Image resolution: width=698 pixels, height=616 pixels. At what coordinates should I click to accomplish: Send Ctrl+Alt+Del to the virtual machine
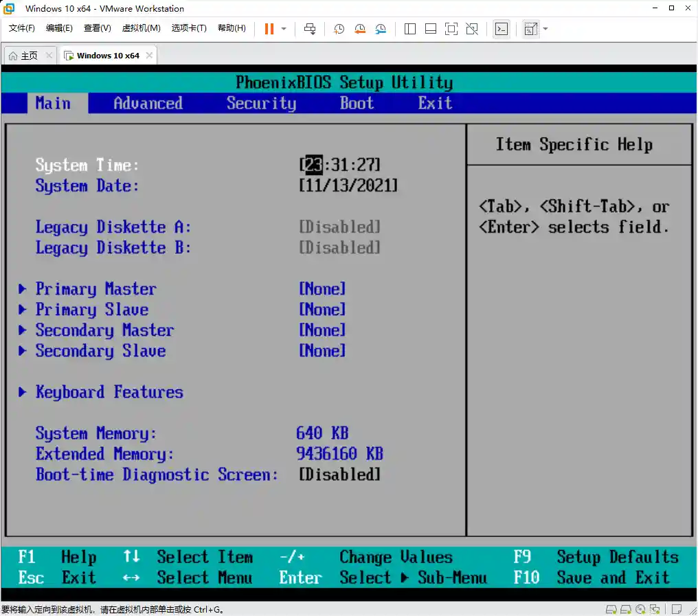310,29
